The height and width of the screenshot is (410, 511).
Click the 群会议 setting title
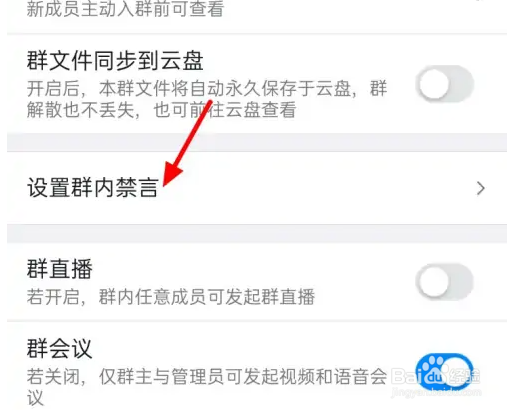click(59, 348)
